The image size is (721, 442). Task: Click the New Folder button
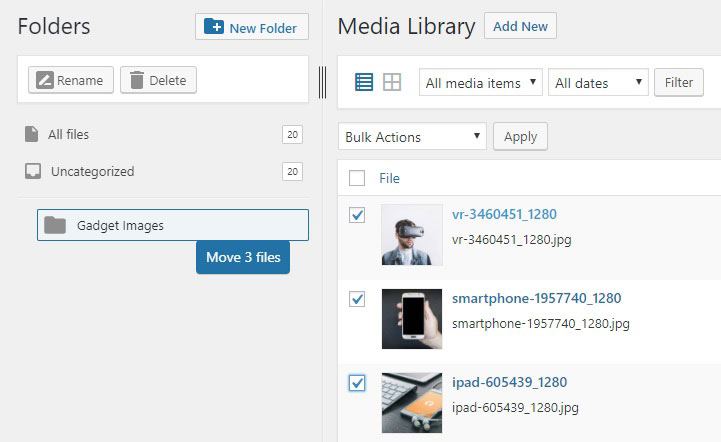point(252,27)
